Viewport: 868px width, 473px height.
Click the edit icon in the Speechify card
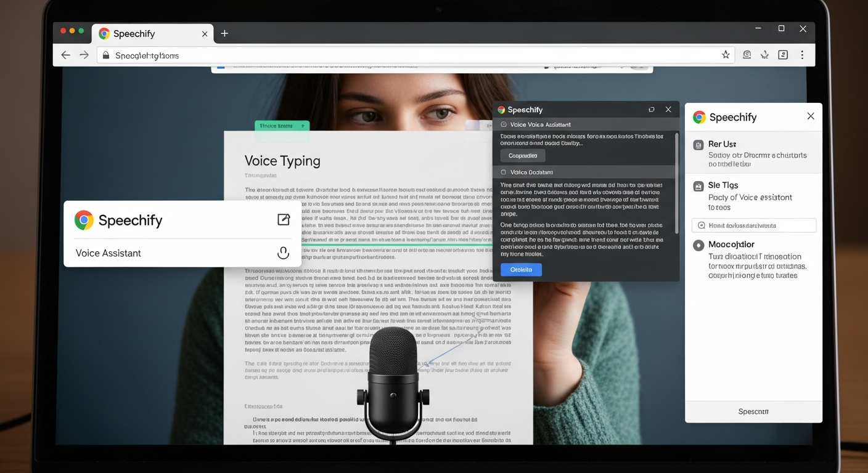[x=284, y=220]
